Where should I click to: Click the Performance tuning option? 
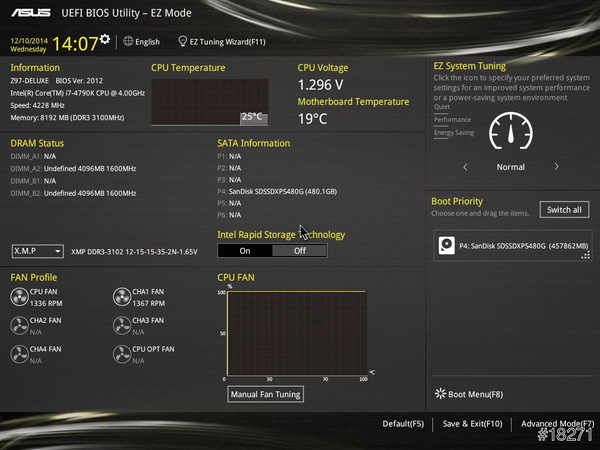(452, 119)
